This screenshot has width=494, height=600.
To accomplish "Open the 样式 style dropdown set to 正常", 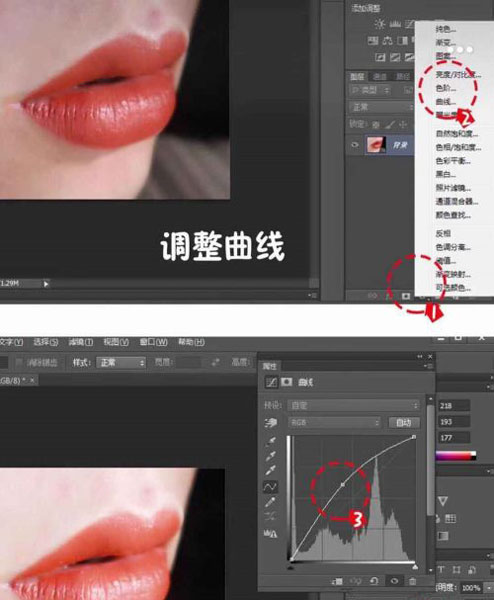I will click(121, 362).
